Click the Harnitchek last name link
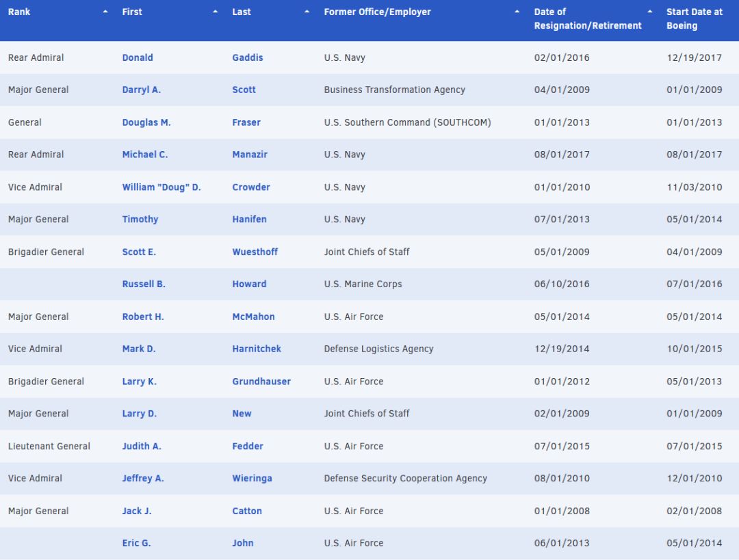This screenshot has width=739, height=560. point(257,349)
